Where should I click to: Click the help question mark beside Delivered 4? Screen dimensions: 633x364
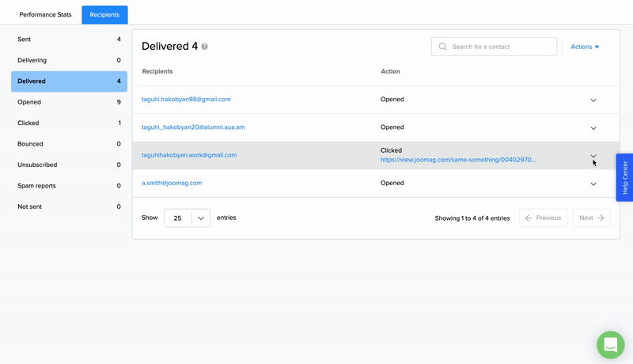205,47
